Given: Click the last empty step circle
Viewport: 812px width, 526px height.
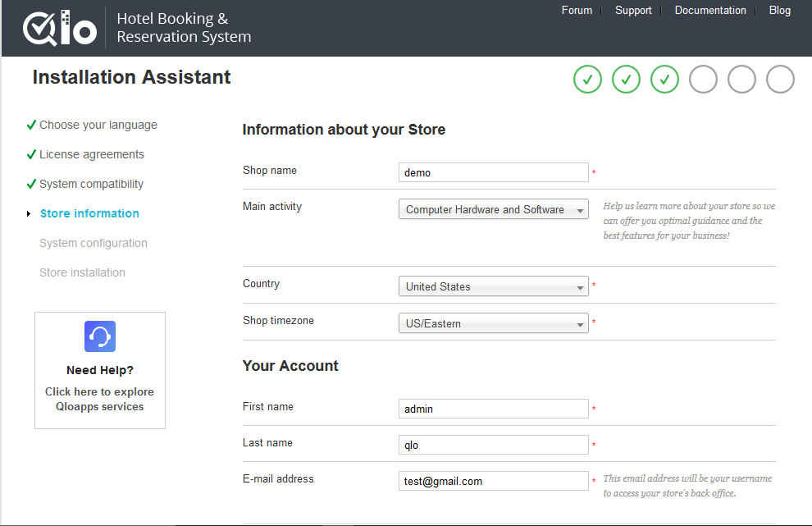Looking at the screenshot, I should pos(780,80).
